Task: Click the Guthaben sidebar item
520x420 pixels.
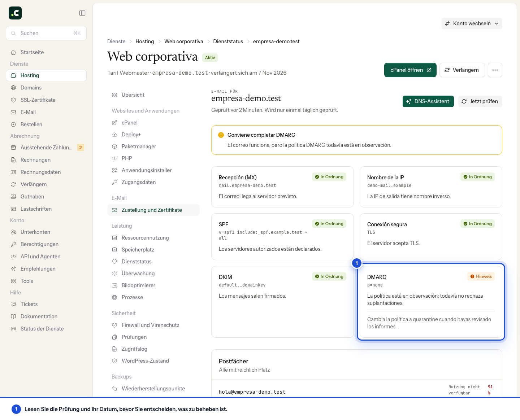Action: pyautogui.click(x=46, y=197)
